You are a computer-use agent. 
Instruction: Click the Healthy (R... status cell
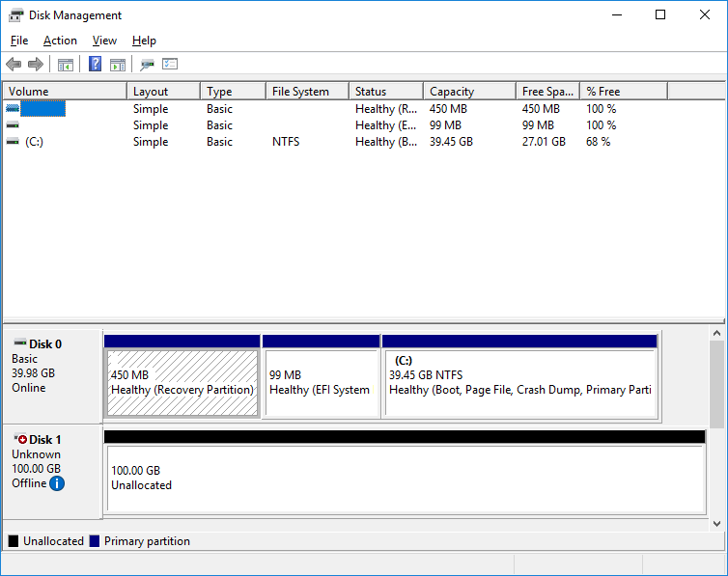[386, 109]
